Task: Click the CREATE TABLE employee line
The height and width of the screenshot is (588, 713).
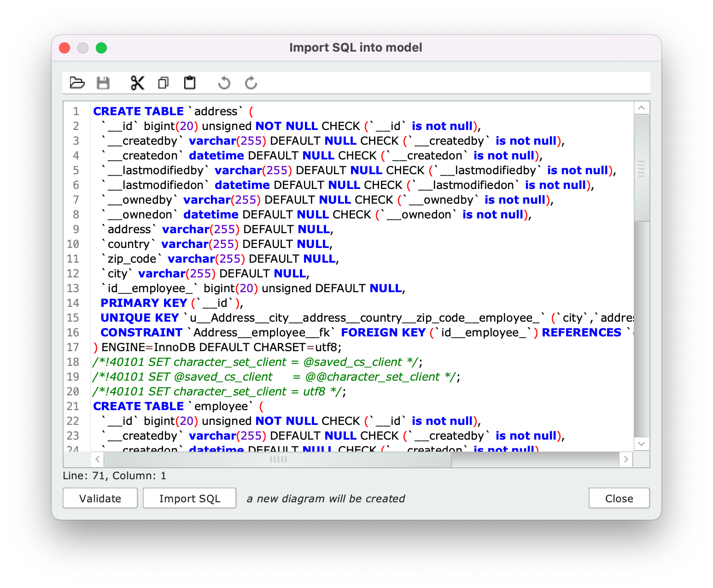Action: [178, 406]
